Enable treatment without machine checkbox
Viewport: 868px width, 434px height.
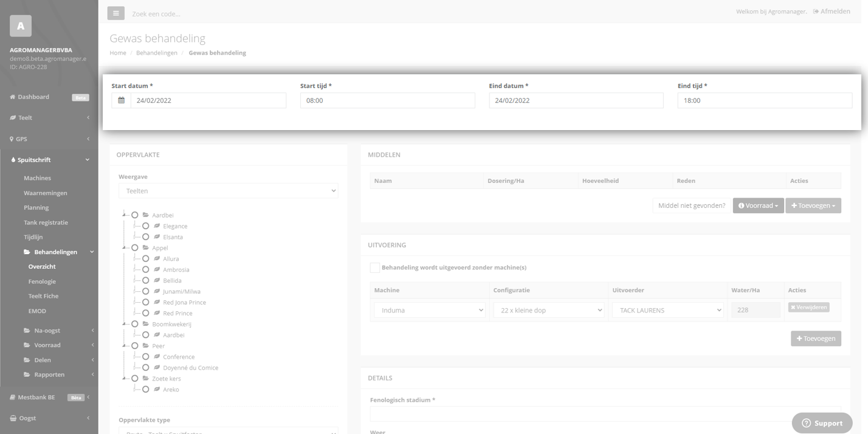[x=375, y=267]
